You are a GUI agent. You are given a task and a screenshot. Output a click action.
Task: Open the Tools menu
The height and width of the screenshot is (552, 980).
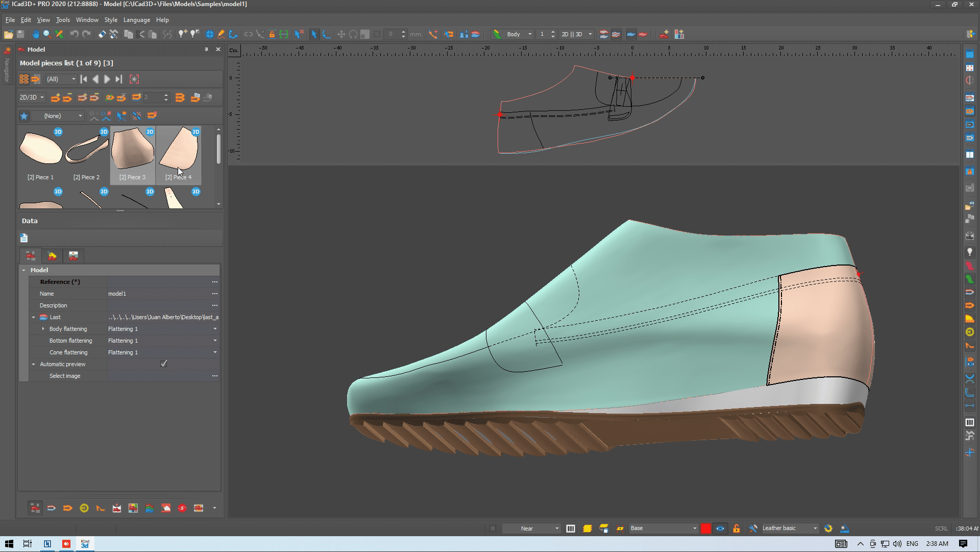[x=63, y=20]
